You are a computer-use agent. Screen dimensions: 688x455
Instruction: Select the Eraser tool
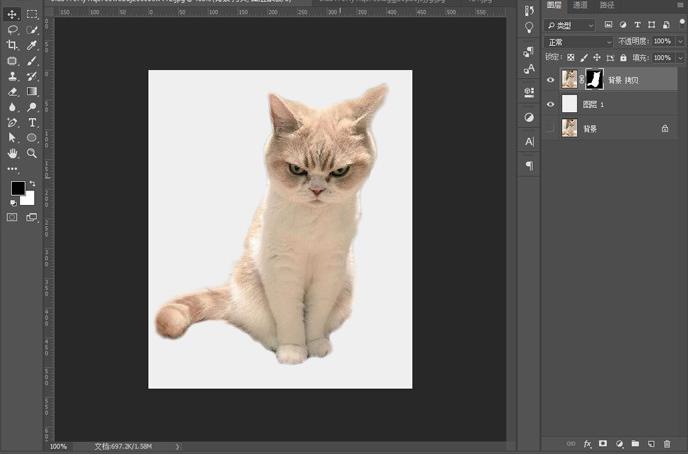point(12,92)
